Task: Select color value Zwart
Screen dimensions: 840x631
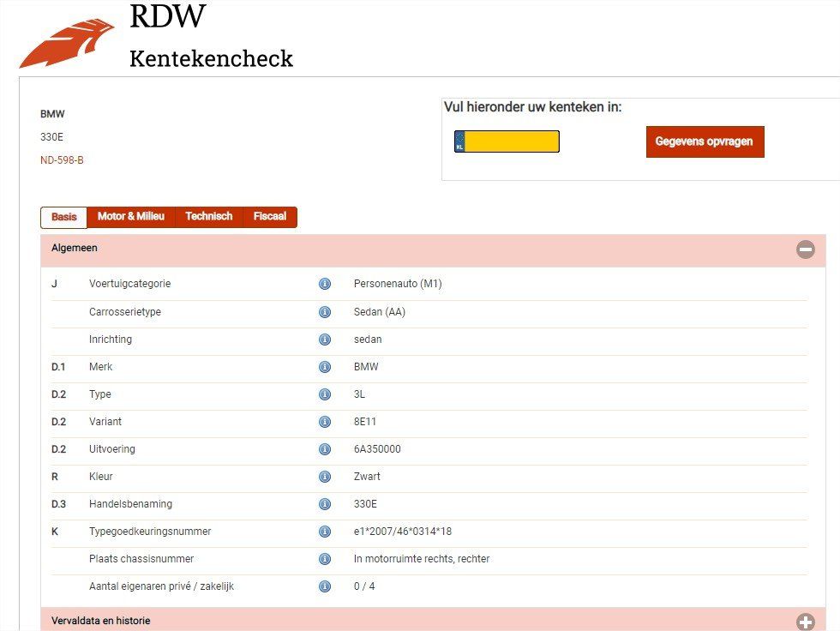Action: click(367, 477)
